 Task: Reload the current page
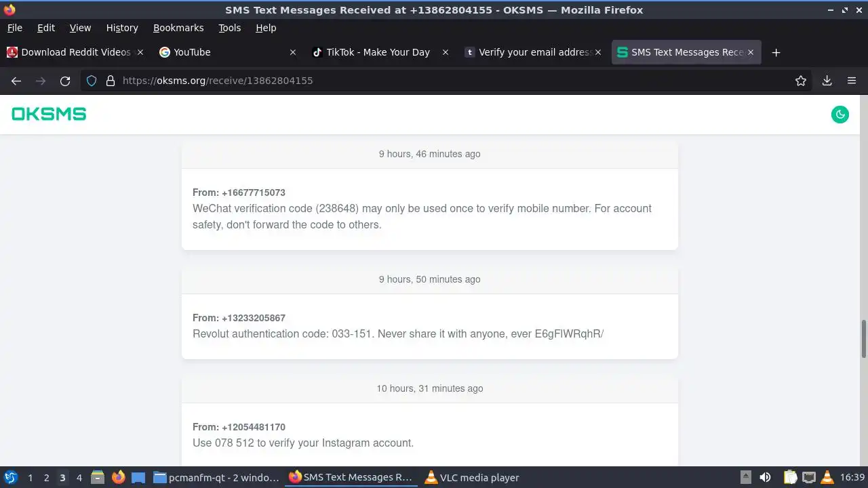click(65, 81)
